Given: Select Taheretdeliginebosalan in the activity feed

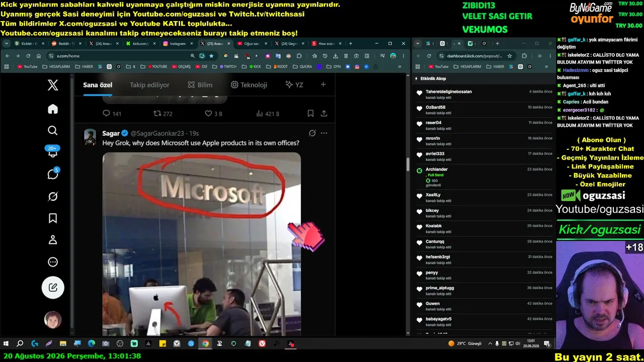Looking at the screenshot, I should coord(484,94).
